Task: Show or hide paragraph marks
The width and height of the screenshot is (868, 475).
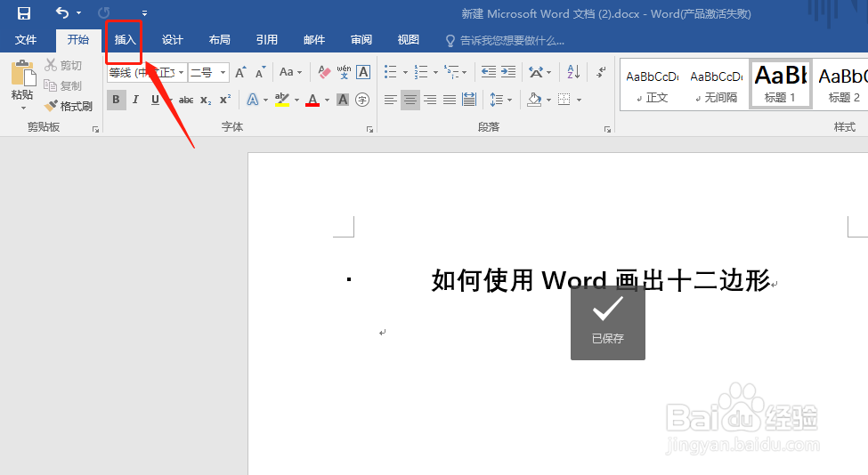Action: point(601,72)
